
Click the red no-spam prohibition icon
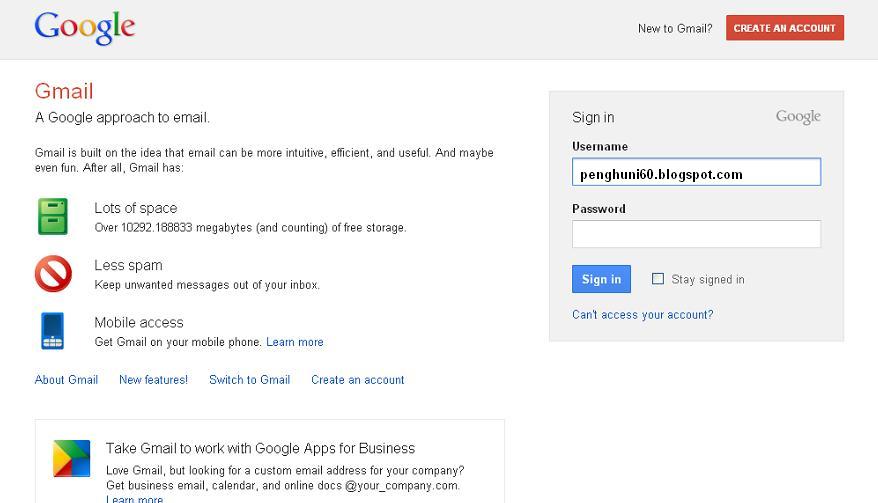53,273
